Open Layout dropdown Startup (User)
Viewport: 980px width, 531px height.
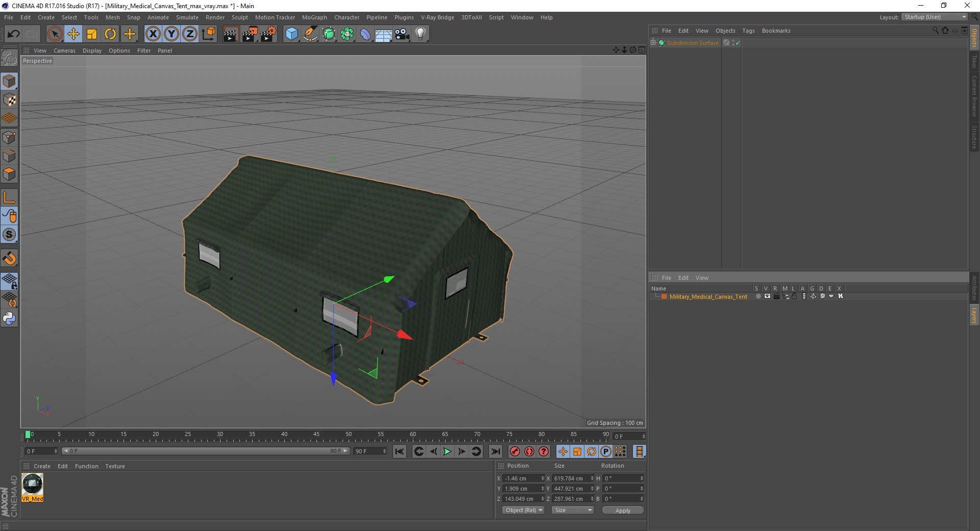tap(935, 17)
